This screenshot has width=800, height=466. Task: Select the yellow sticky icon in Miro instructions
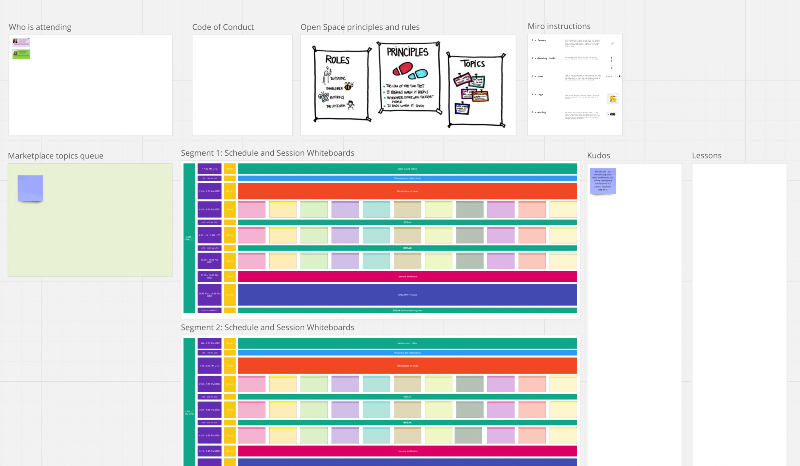pos(612,99)
